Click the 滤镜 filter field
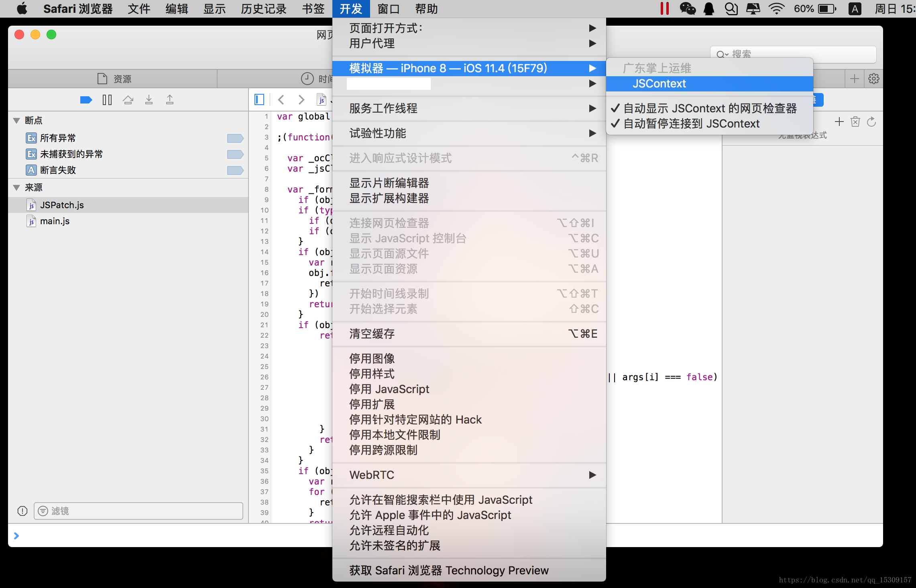Viewport: 916px width, 588px height. (138, 511)
